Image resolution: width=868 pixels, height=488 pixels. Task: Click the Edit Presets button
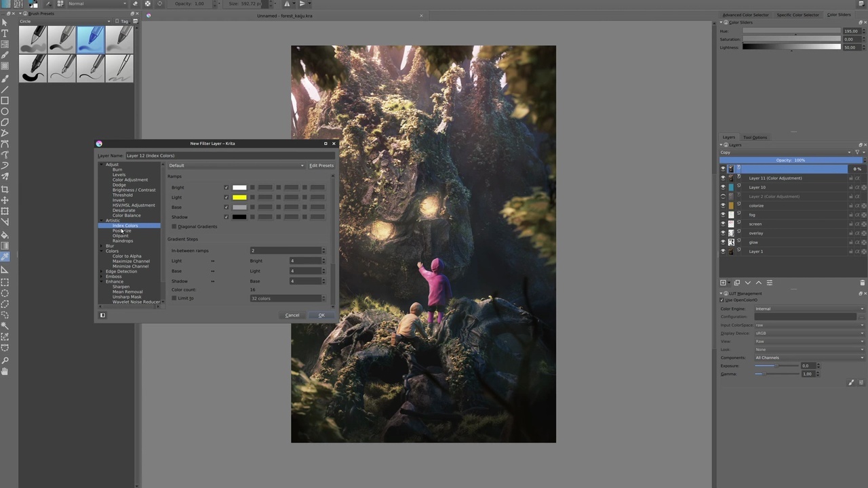321,165
